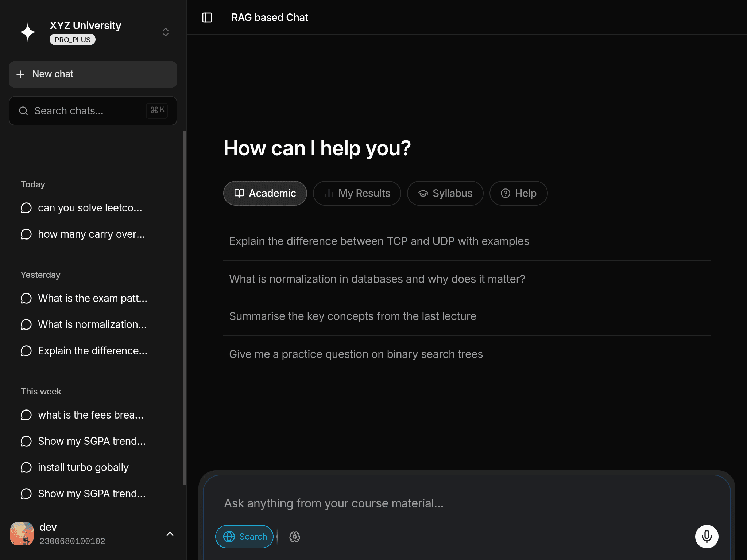Screen dimensions: 747x560
Task: Open chat 'how many carry over...'
Action: click(x=91, y=234)
